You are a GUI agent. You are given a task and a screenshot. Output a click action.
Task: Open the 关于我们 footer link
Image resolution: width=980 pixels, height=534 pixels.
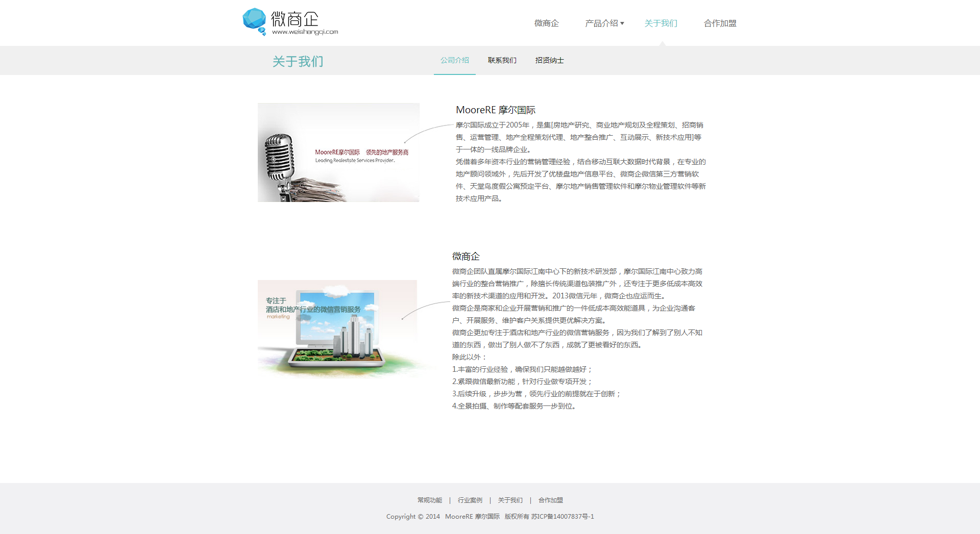510,500
